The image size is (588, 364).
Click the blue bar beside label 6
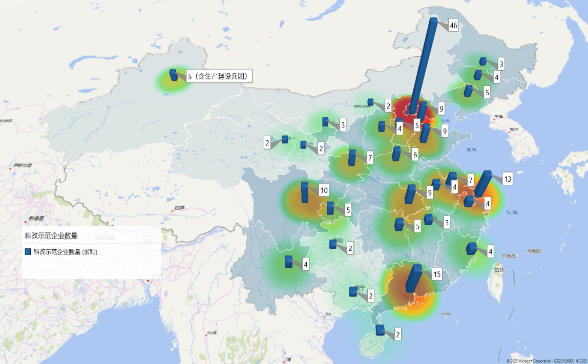click(x=396, y=154)
